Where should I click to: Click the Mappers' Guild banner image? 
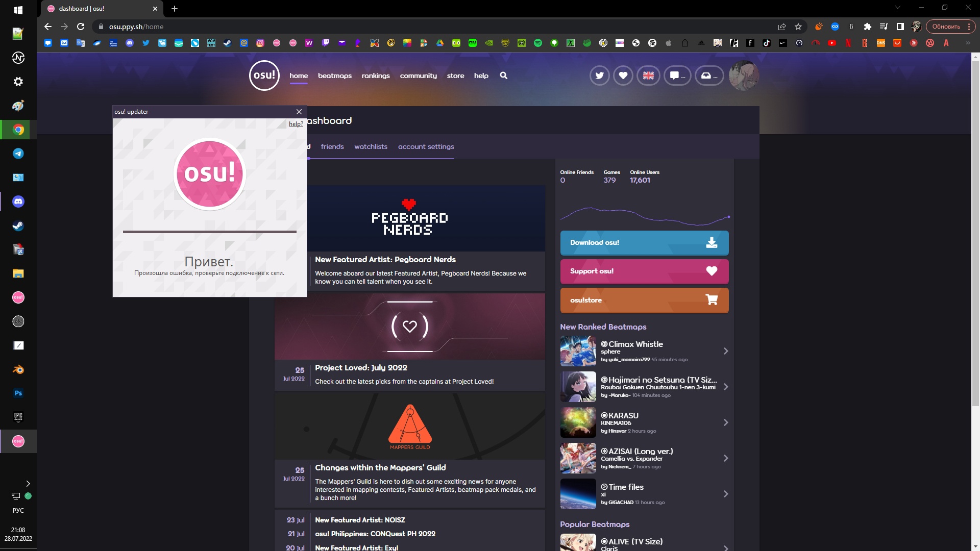click(x=410, y=427)
